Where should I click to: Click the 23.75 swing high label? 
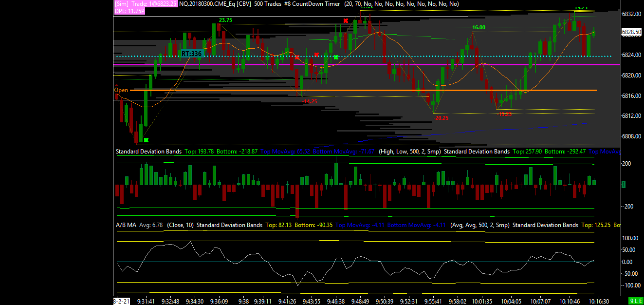pos(225,20)
